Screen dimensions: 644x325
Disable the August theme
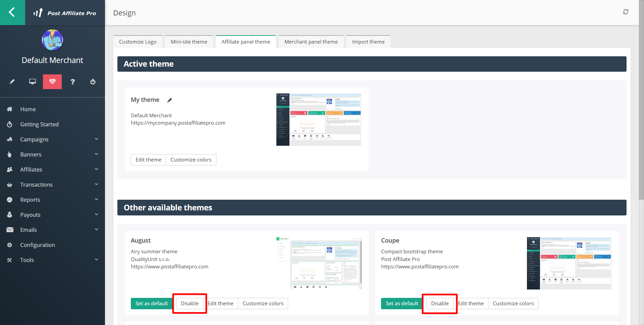190,304
